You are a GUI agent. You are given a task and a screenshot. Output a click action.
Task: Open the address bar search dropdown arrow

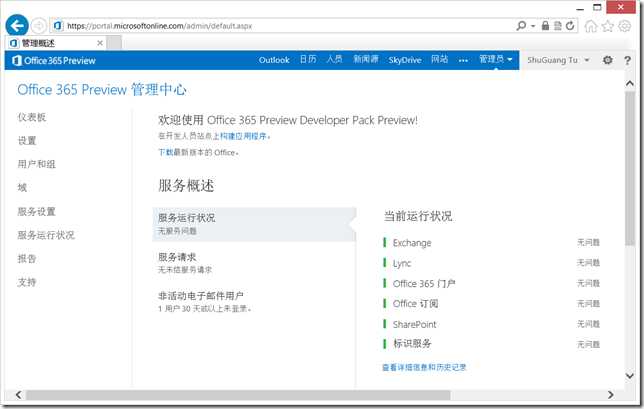pyautogui.click(x=533, y=25)
